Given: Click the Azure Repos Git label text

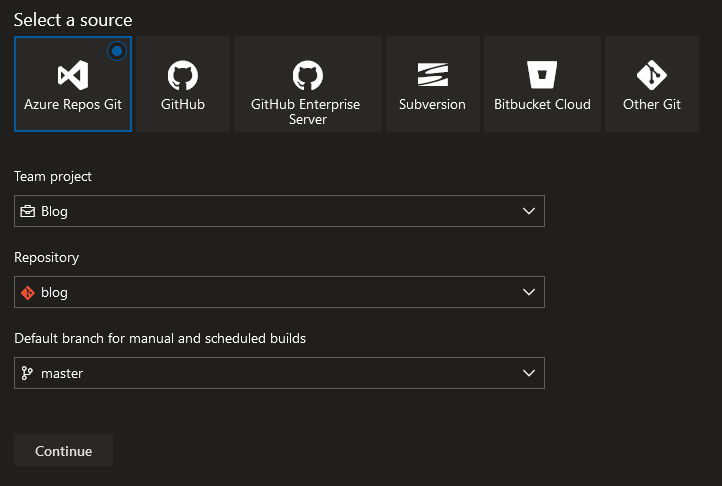Looking at the screenshot, I should [x=73, y=105].
